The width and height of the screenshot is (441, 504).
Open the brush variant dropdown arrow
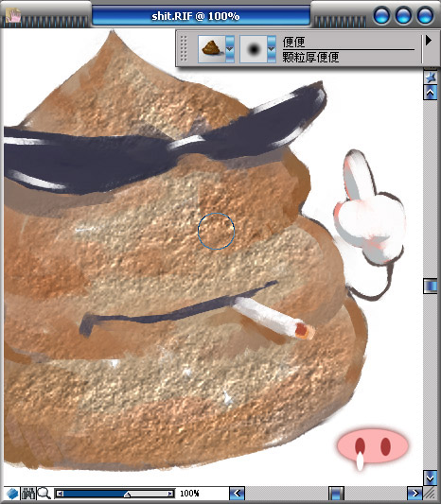click(272, 49)
